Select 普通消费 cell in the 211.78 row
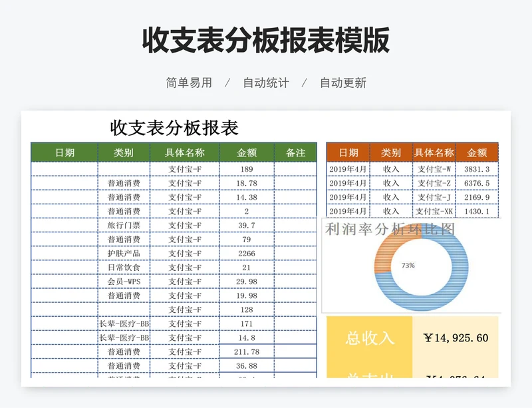The image size is (532, 408). click(x=124, y=351)
